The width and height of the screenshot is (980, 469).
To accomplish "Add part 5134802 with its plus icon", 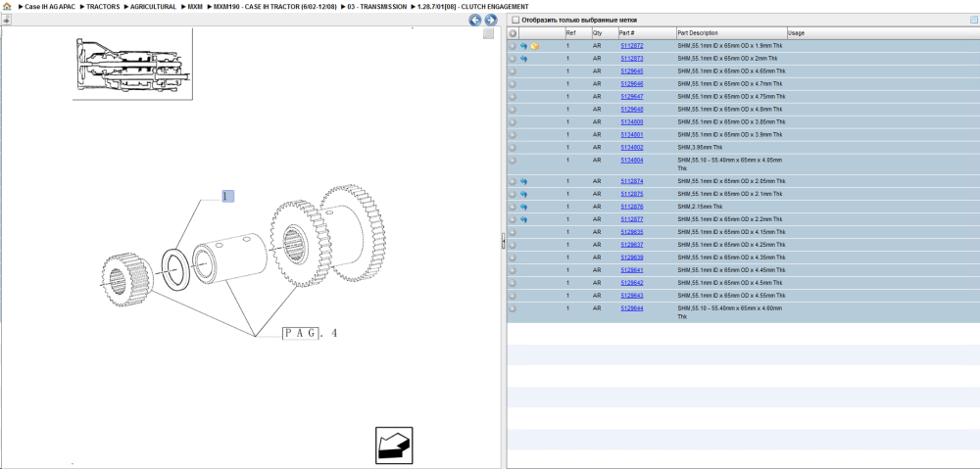I will pyautogui.click(x=513, y=148).
